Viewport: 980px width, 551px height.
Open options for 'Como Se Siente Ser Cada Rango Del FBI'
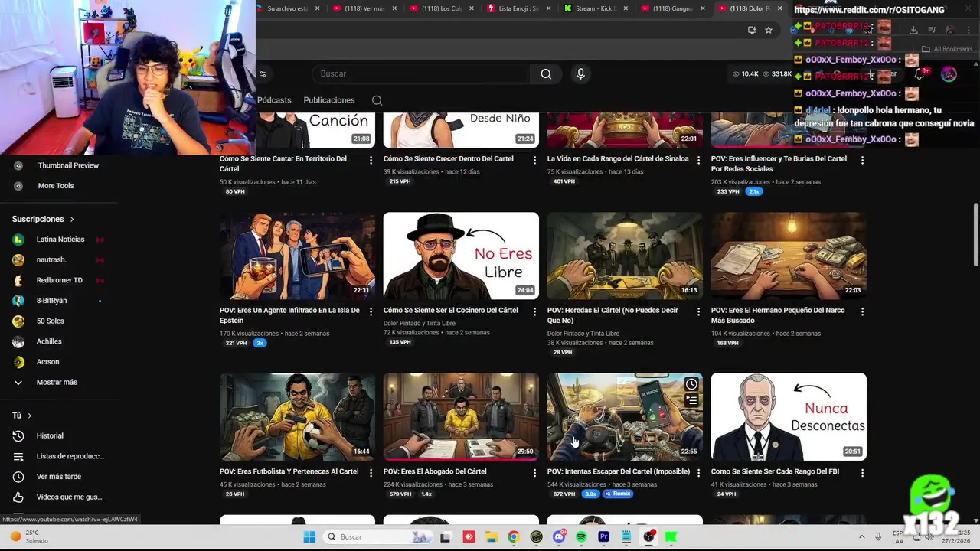pyautogui.click(x=862, y=473)
